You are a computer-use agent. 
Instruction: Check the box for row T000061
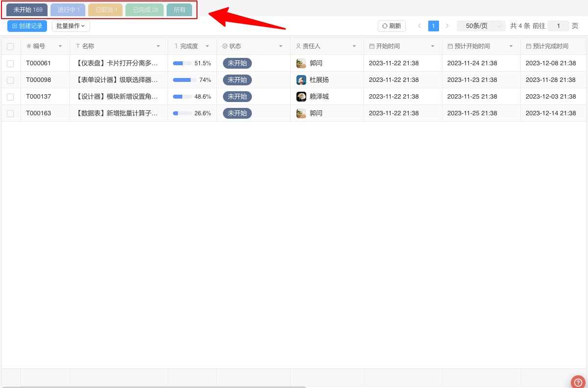[x=10, y=63]
